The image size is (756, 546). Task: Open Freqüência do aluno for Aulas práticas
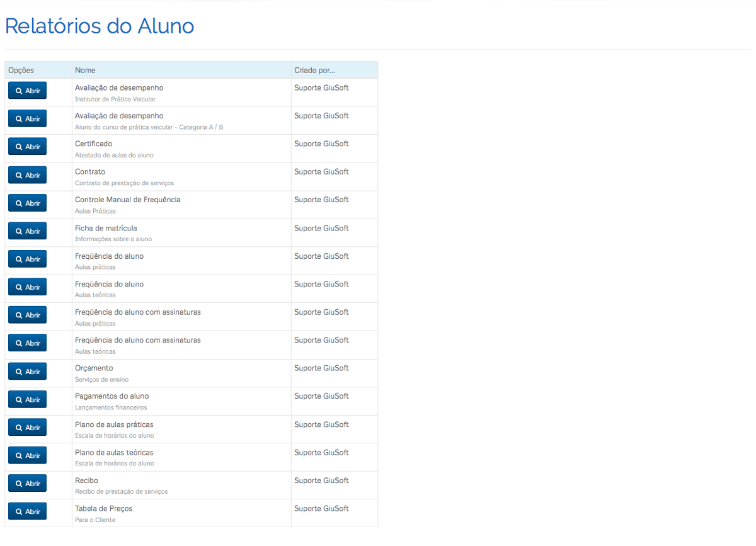point(27,259)
